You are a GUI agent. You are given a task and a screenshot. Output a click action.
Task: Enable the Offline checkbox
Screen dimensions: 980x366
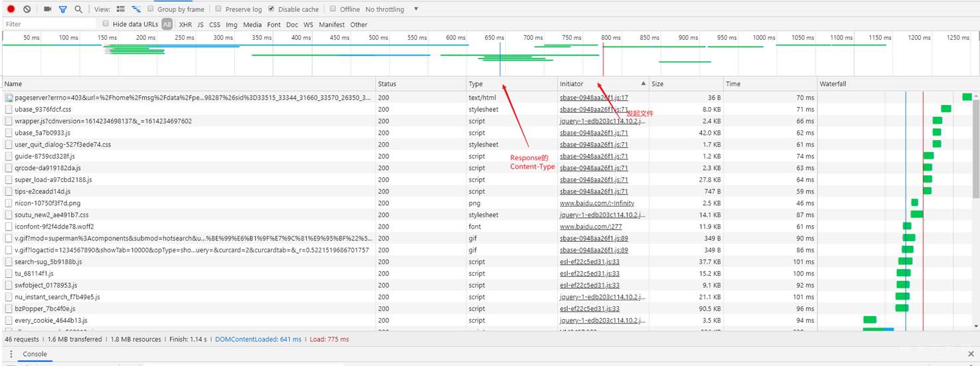coord(333,9)
